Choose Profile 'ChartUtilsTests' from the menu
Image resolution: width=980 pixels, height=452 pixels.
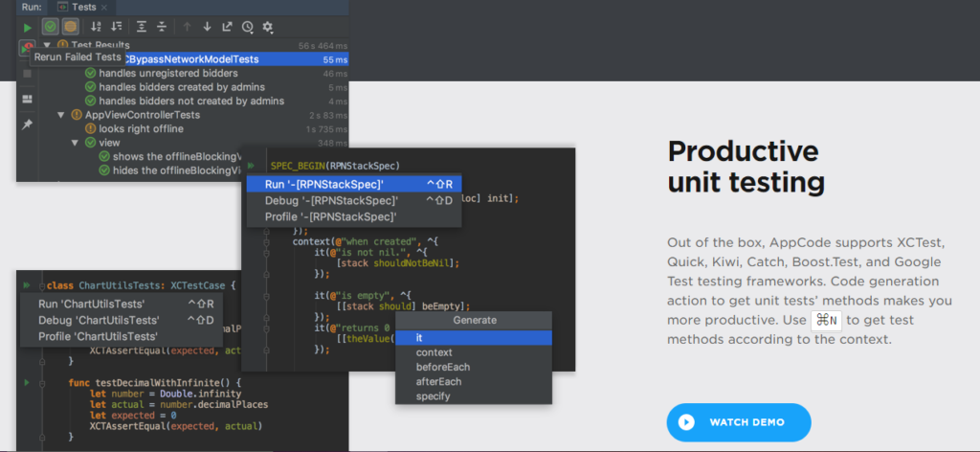(122, 336)
